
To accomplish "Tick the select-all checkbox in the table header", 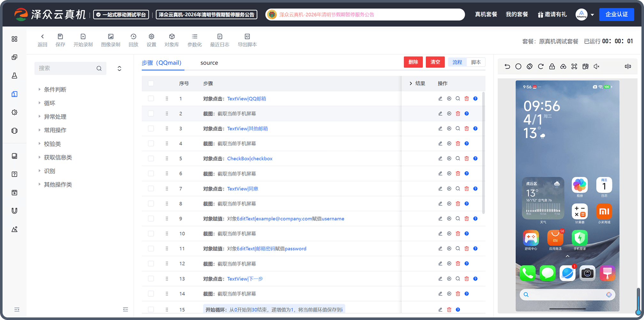I will (151, 83).
